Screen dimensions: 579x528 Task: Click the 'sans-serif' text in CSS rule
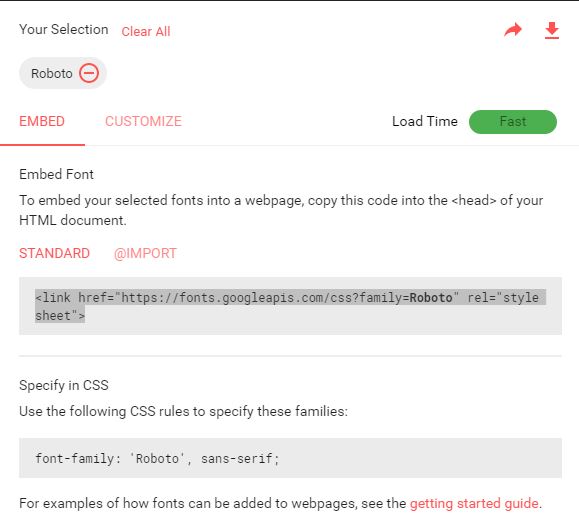[x=237, y=459]
